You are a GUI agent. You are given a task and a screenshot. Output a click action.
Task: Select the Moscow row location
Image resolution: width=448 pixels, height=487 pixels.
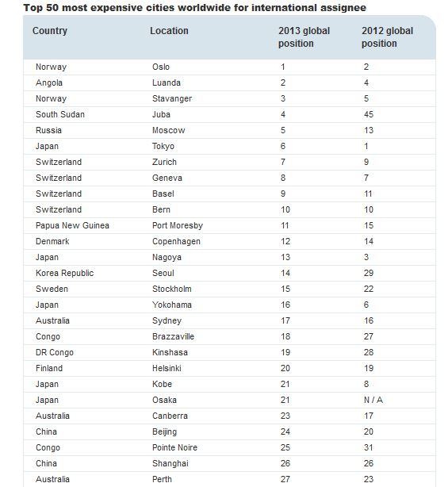click(169, 130)
